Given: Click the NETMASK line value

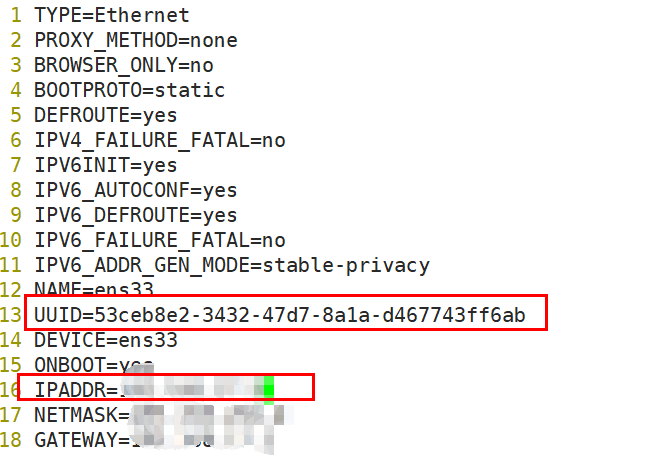Looking at the screenshot, I should [208, 415].
